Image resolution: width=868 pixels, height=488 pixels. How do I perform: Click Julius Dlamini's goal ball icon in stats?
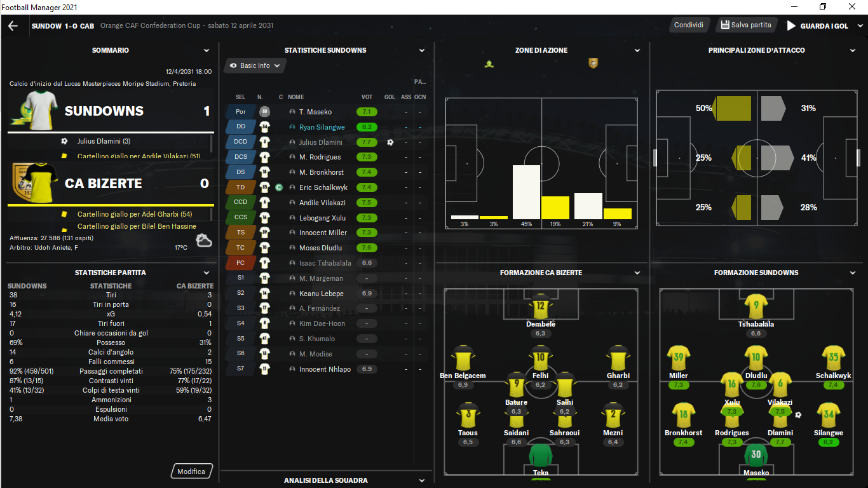click(x=390, y=142)
